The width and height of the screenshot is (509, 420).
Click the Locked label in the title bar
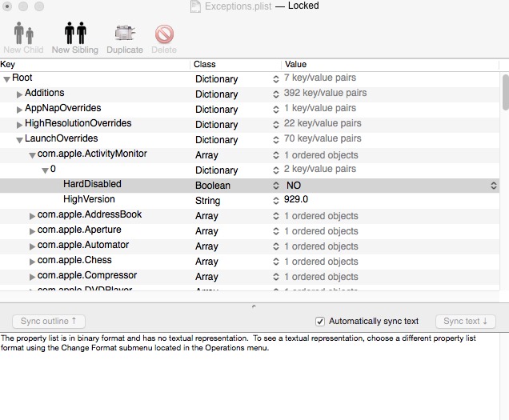click(303, 6)
